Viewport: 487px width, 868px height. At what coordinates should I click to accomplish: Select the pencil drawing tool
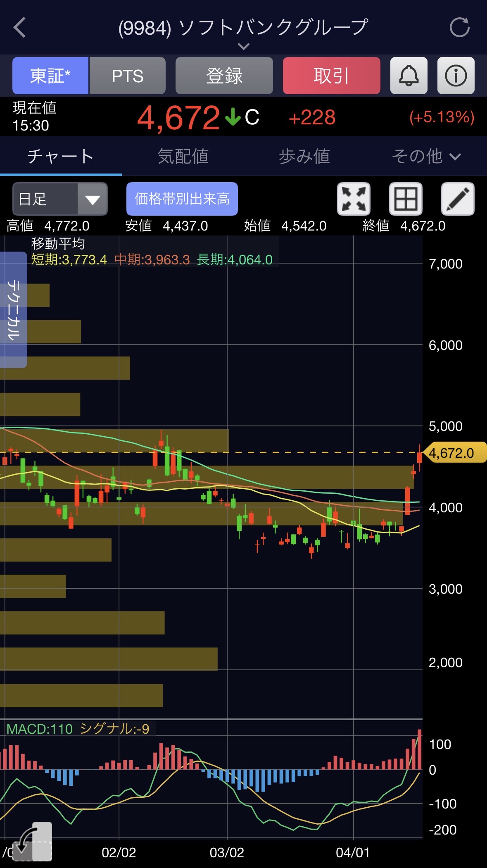coord(458,199)
